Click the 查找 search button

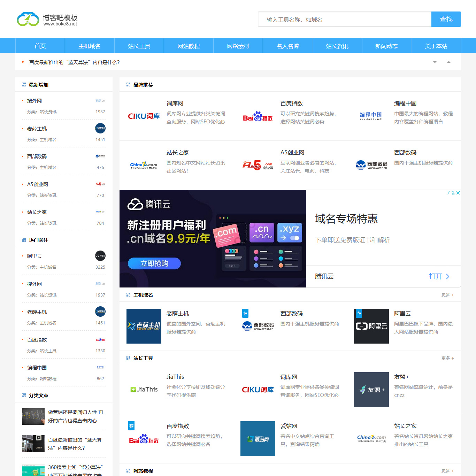pyautogui.click(x=446, y=19)
